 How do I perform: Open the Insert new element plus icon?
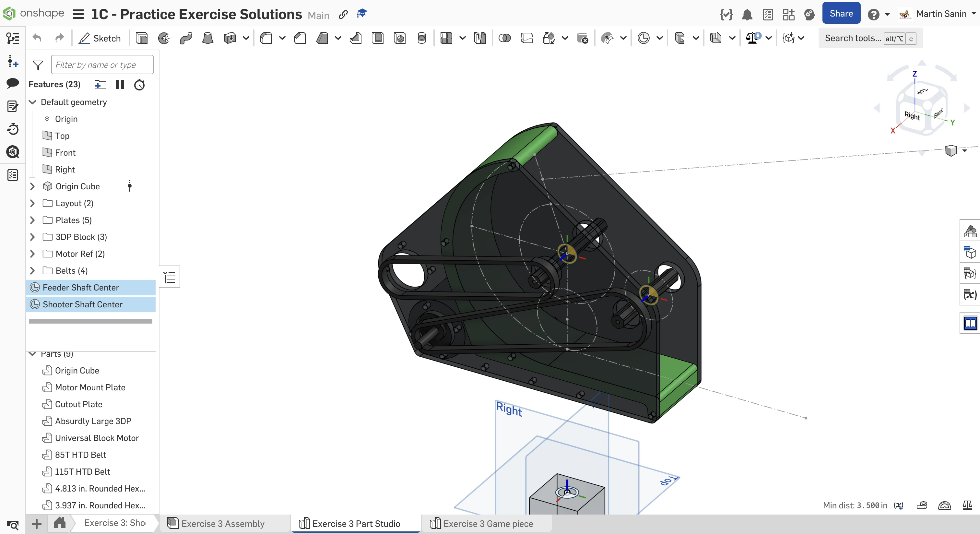click(37, 524)
